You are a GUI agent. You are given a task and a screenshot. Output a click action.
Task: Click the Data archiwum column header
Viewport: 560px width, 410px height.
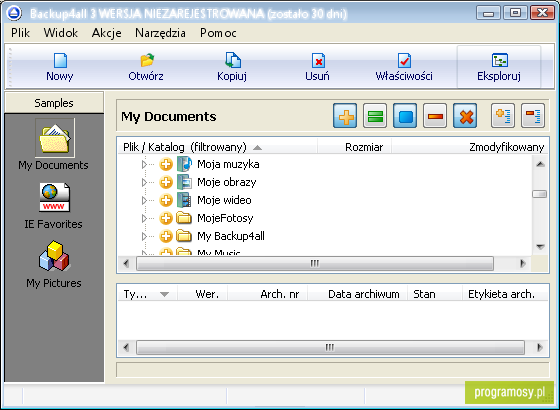[x=358, y=294]
